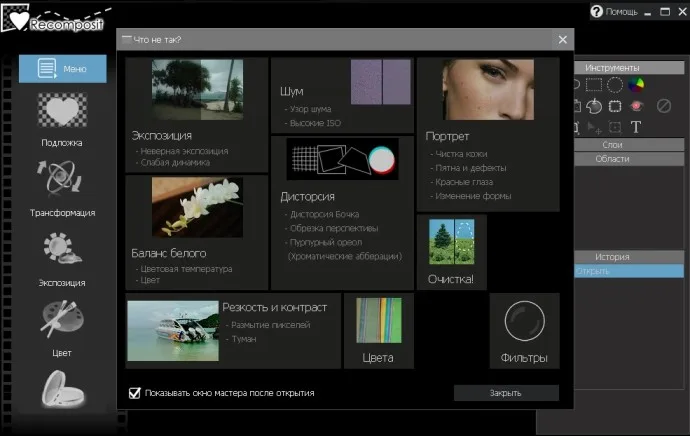690x436 pixels.
Task: Select 'Пурпурный ореол' option
Action: click(323, 242)
